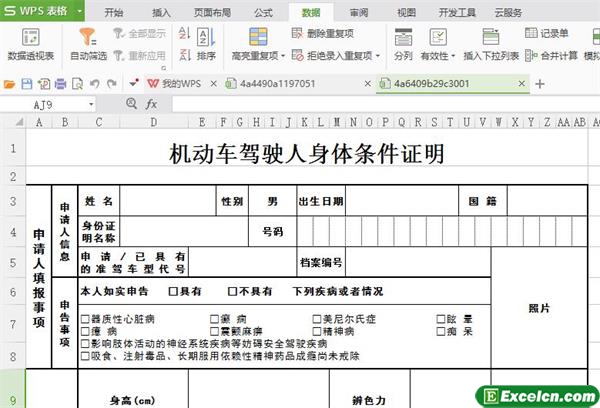Open the Record Form (记录单)
This screenshot has width=600, height=408.
click(546, 33)
